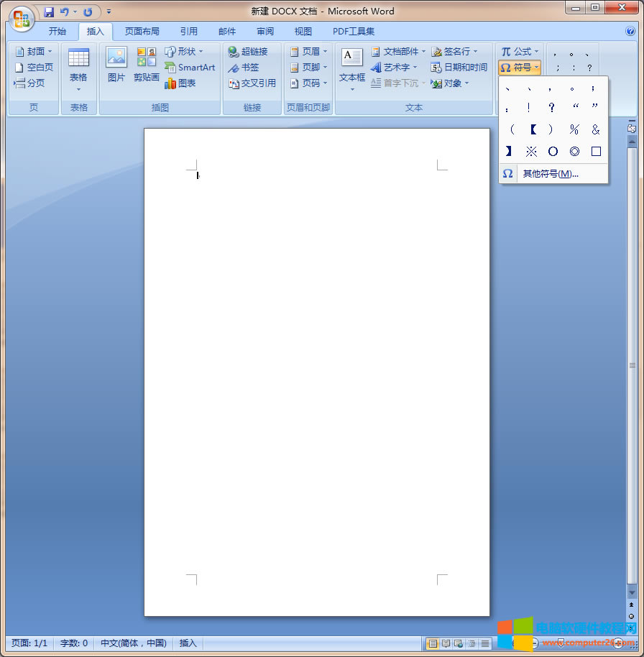Insert the single circle ○ symbol
The width and height of the screenshot is (644, 657).
[553, 151]
